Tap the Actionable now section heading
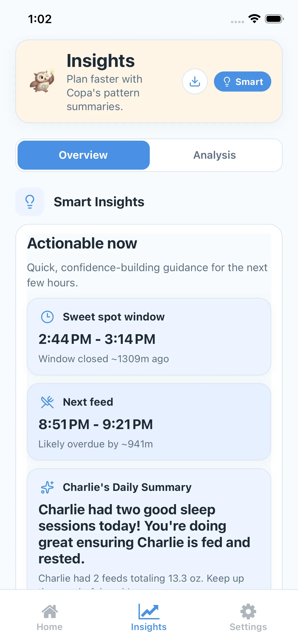This screenshot has width=298, height=644. click(x=82, y=243)
